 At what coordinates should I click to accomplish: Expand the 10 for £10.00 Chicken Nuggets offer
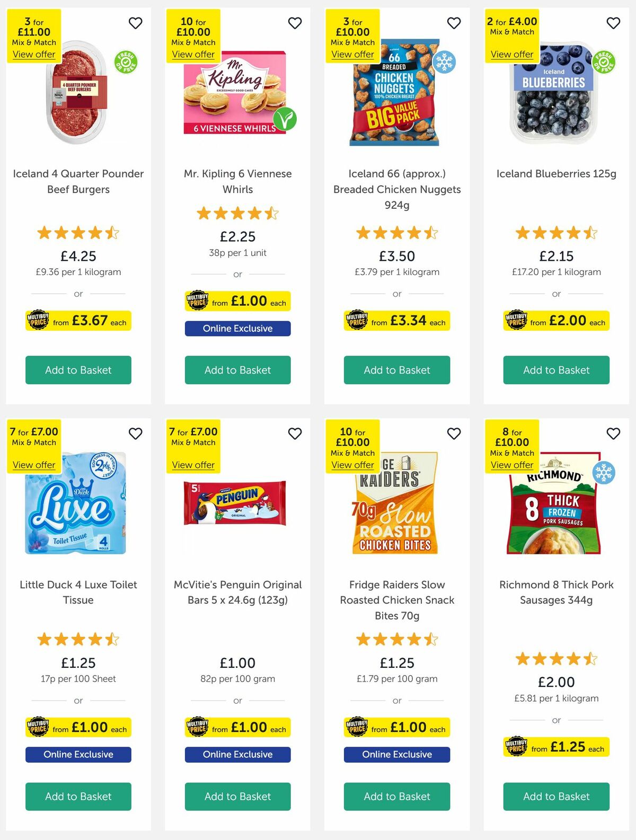[353, 55]
